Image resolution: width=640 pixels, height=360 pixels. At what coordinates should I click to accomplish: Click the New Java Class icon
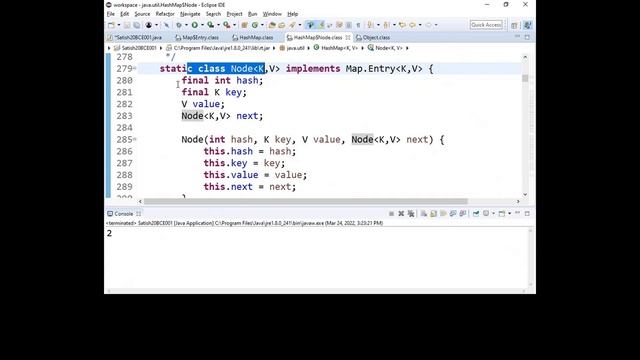255,25
